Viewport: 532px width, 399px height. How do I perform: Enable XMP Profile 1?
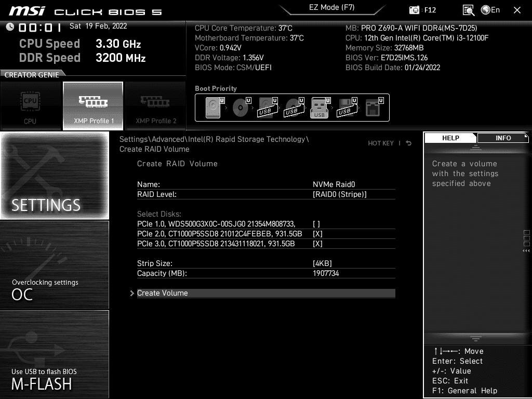coord(93,106)
